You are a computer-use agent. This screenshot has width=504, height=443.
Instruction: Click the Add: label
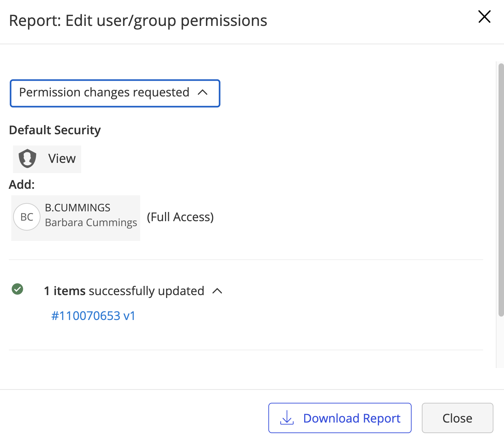pyautogui.click(x=22, y=185)
